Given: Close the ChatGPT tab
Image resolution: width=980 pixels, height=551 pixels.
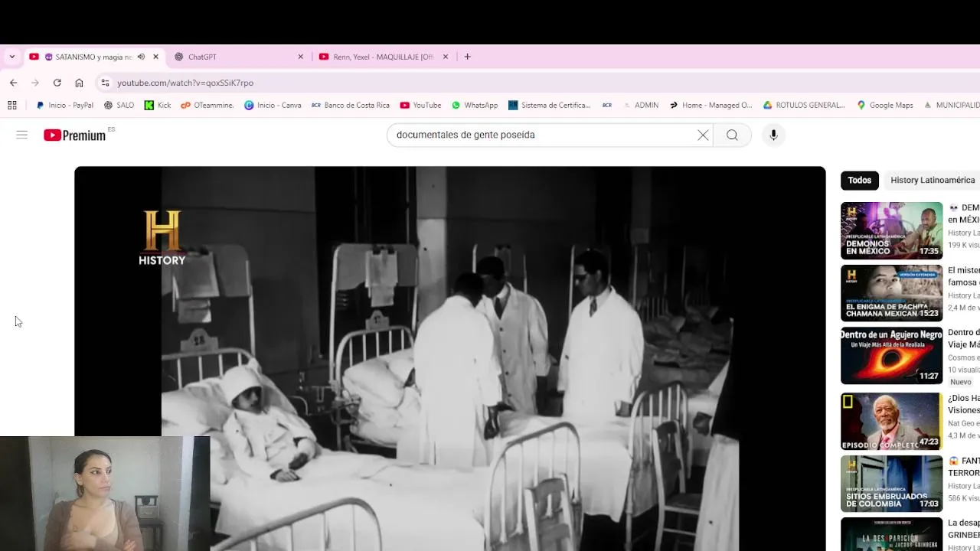Looking at the screenshot, I should pos(300,57).
